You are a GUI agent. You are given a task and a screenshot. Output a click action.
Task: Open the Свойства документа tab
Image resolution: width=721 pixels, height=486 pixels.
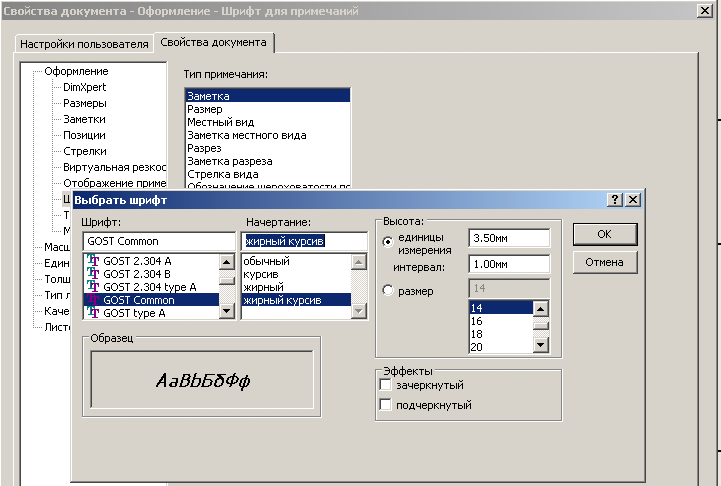[213, 42]
